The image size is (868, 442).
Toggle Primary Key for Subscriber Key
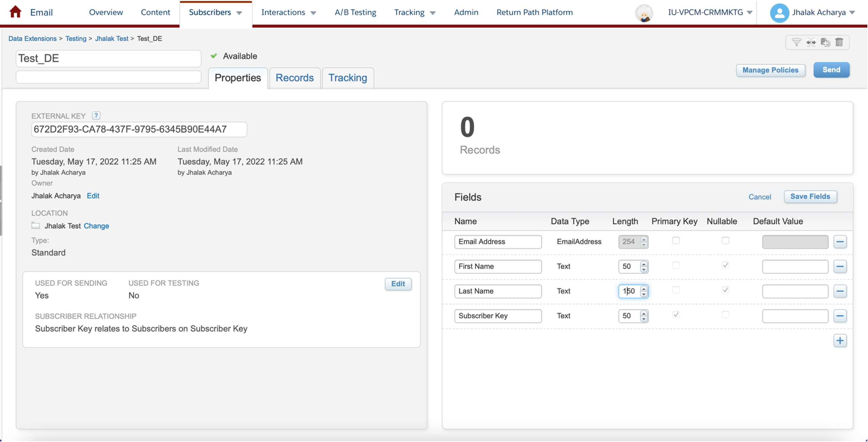676,315
